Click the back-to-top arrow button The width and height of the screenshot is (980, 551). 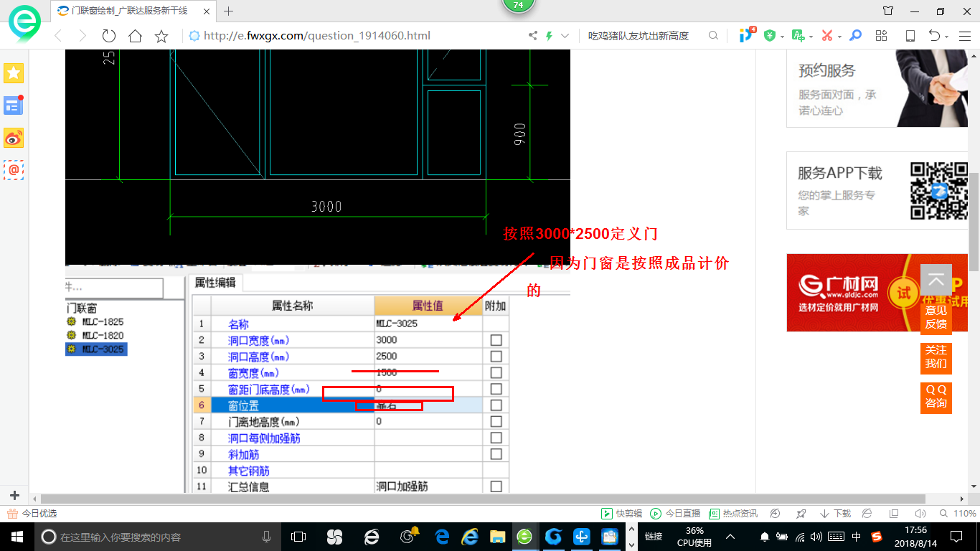point(936,281)
